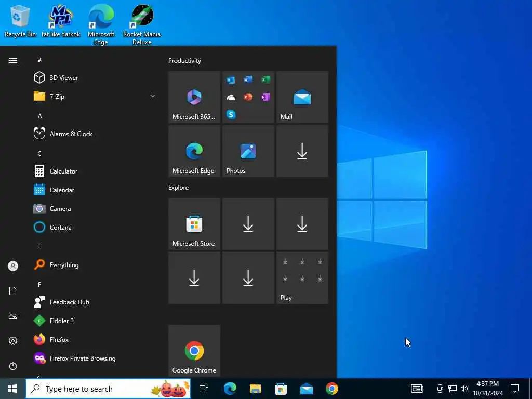Viewport: 532px width, 399px height.
Task: Open News and interests on the taskbar
Action: [x=417, y=389]
